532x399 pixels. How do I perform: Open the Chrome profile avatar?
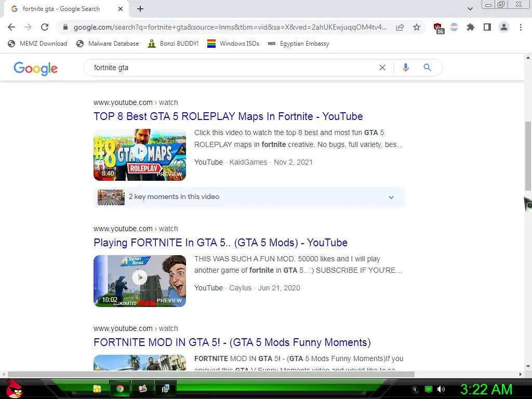coord(504,27)
